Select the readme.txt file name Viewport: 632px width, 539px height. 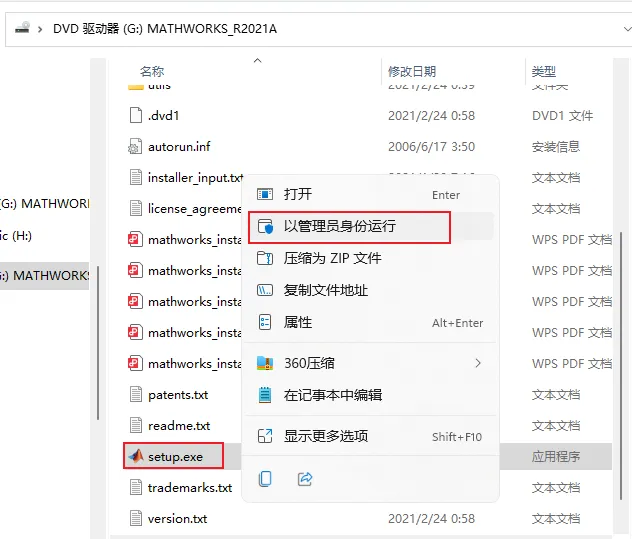179,426
